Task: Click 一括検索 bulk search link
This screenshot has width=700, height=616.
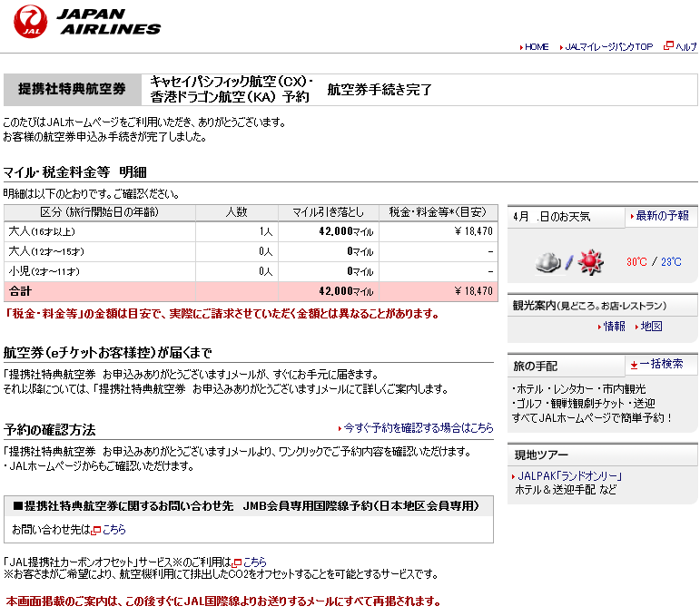Action: [x=661, y=364]
